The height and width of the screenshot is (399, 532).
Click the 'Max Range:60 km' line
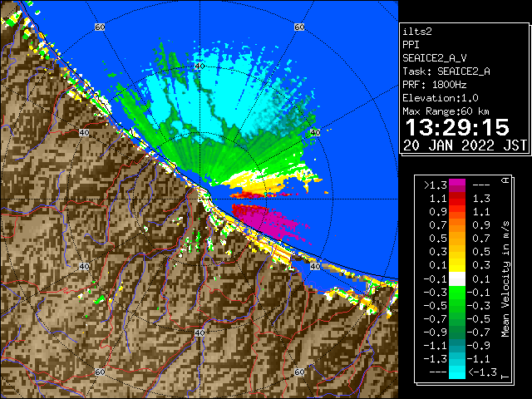(446, 111)
